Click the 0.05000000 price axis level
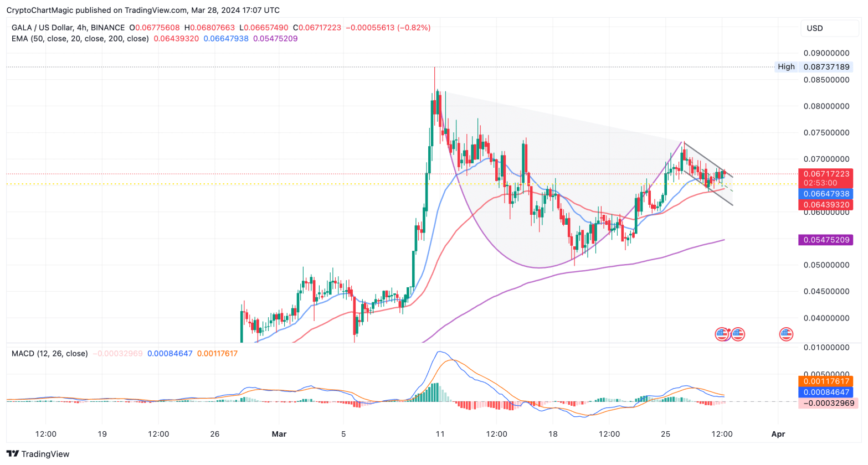The width and height of the screenshot is (868, 465). (x=826, y=265)
